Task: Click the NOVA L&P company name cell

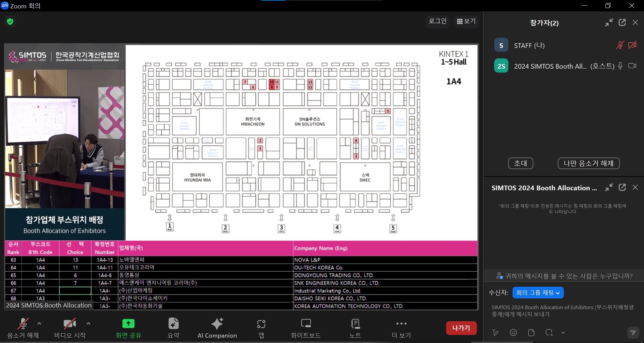Action: tap(385, 260)
